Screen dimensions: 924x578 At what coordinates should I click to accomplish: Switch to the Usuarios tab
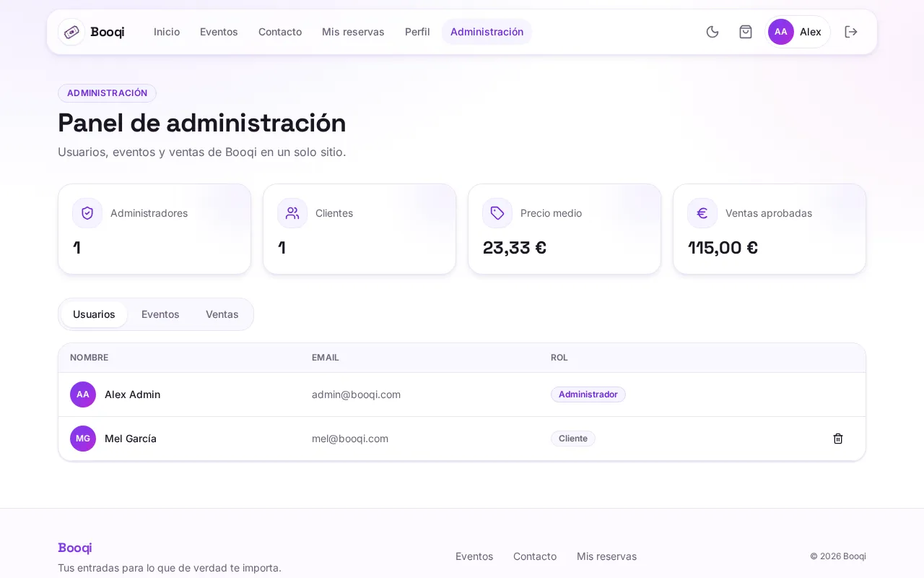pyautogui.click(x=94, y=314)
